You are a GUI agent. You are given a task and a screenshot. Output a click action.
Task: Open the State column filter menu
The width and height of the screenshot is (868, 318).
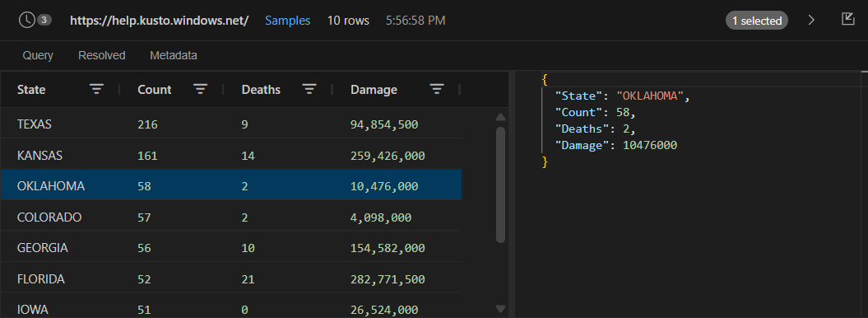click(97, 89)
